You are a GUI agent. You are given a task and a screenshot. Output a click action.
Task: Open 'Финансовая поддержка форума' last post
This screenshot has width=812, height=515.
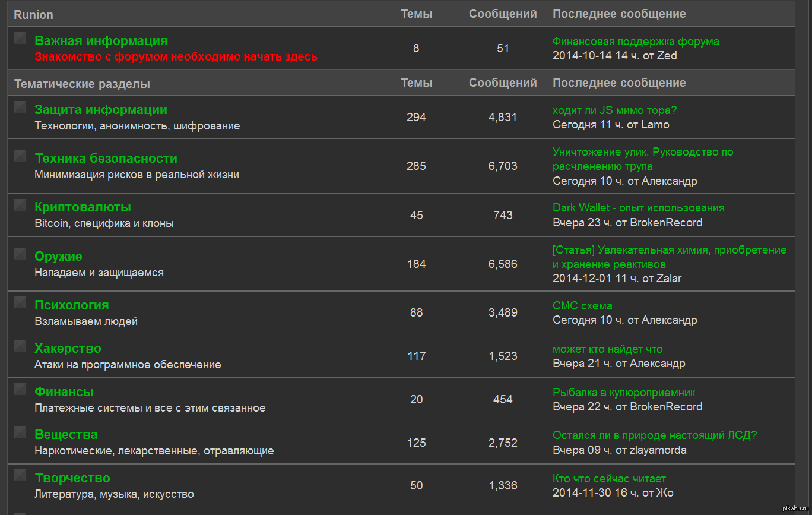(x=636, y=42)
